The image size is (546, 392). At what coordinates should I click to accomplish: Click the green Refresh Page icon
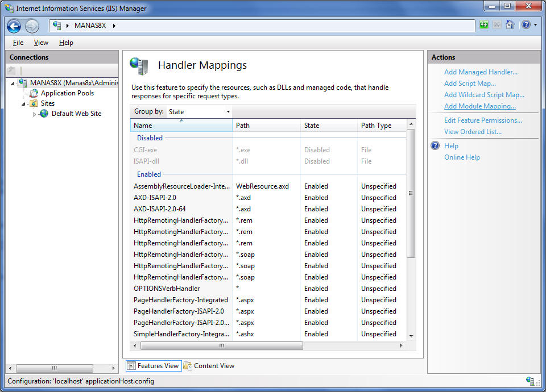tap(484, 24)
